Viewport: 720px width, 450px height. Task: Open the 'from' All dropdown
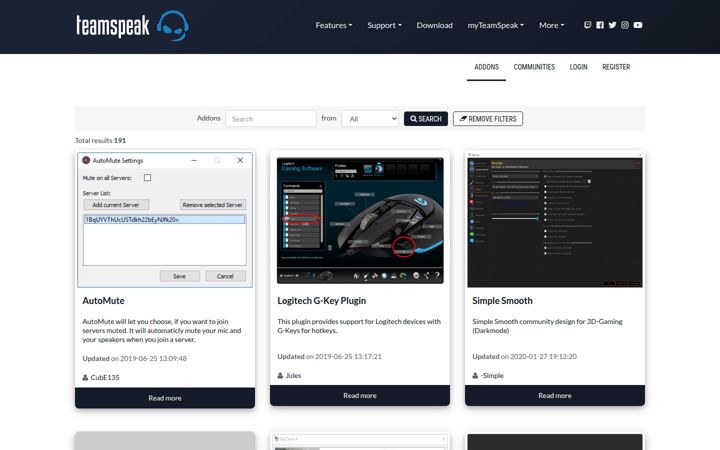click(x=370, y=118)
